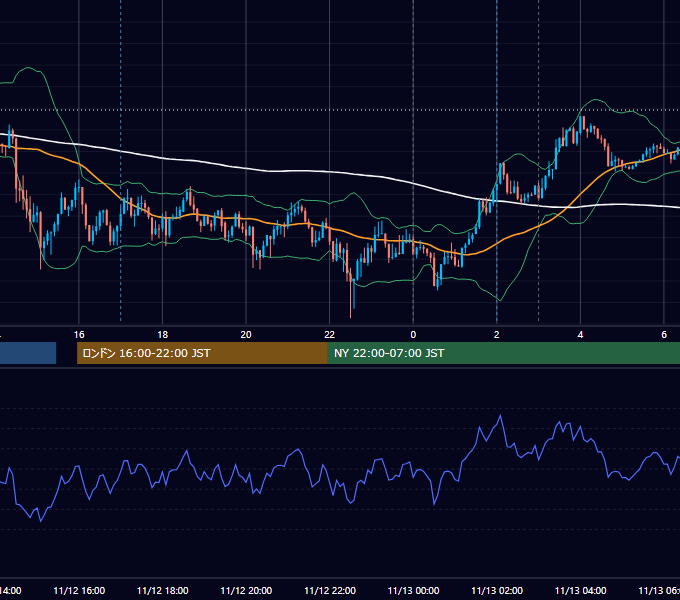This screenshot has height=600, width=680.
Task: Click the "11/13 00:00" date label
Action: 413,590
